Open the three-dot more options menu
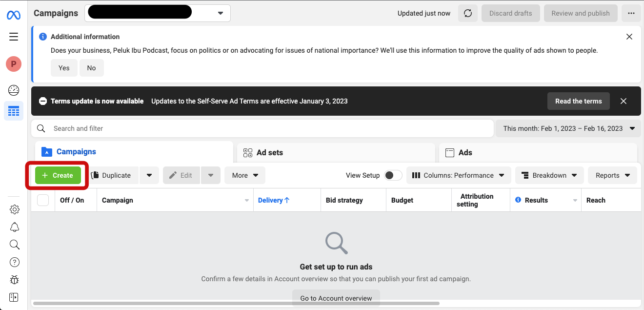 [x=631, y=13]
